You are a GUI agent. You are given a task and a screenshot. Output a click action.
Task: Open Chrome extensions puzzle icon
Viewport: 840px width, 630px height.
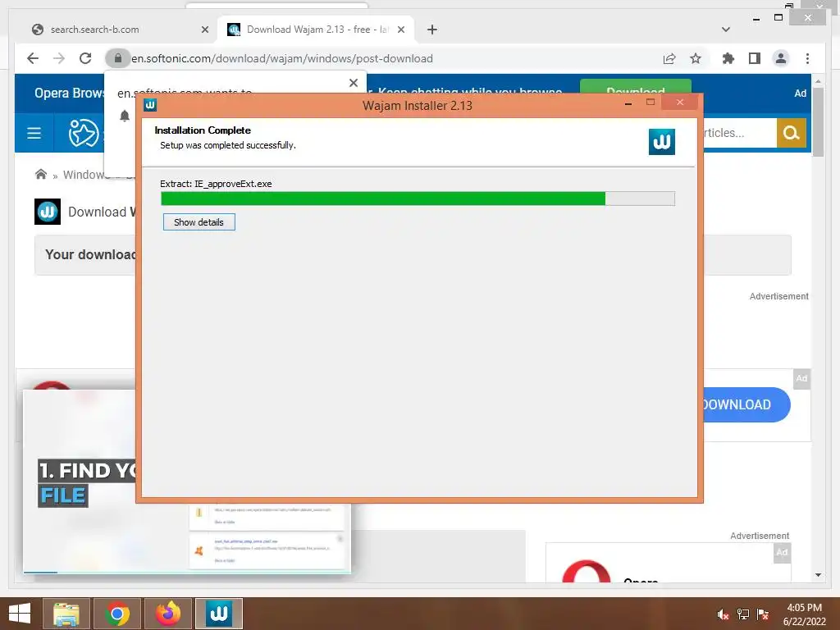click(728, 58)
